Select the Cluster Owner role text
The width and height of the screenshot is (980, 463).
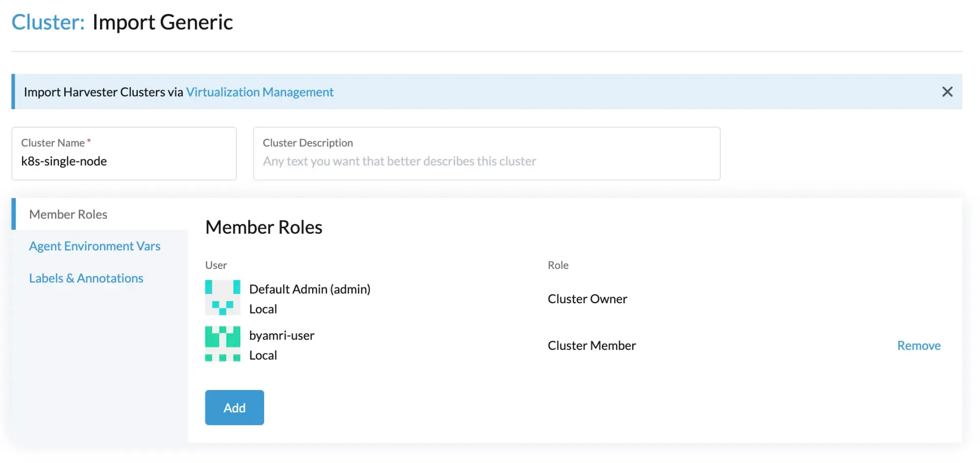[x=588, y=298]
